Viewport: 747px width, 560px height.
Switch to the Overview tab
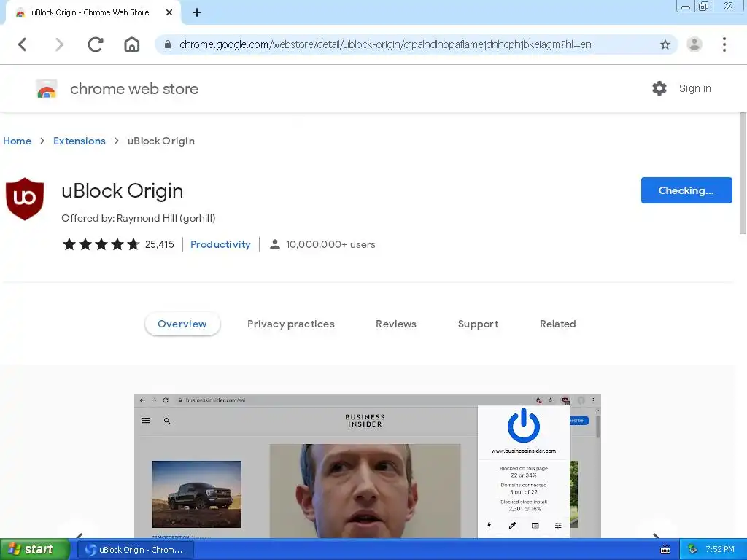[182, 324]
